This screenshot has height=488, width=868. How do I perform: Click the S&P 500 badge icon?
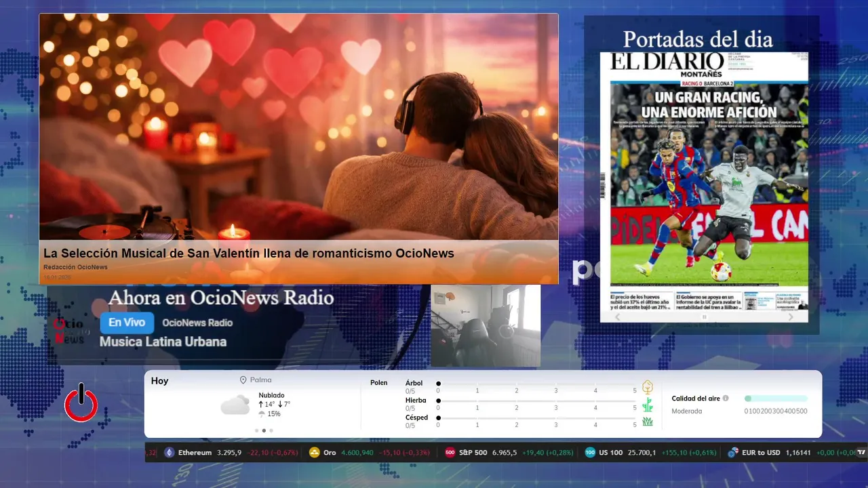[450, 453]
